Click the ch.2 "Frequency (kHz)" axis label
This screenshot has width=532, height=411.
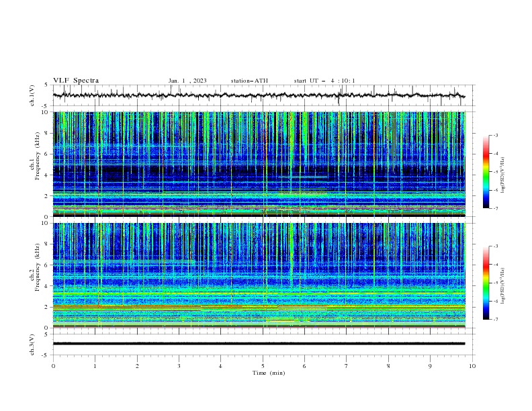[x=38, y=267]
